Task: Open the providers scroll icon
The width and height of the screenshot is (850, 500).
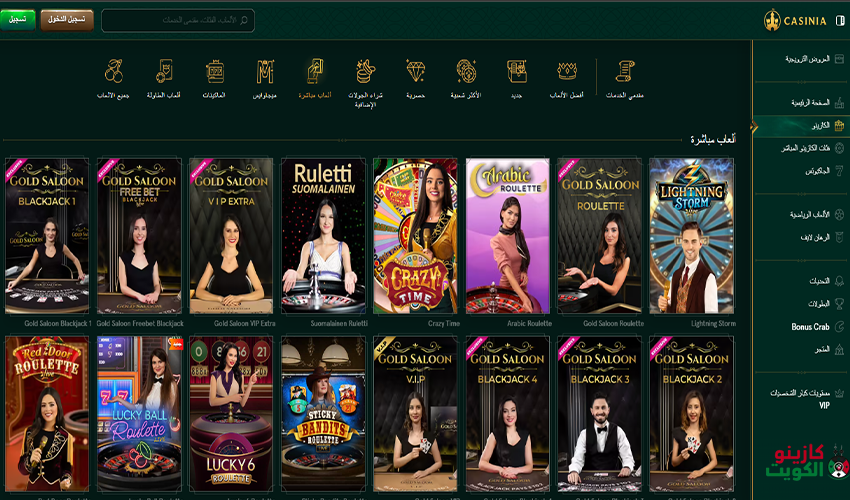Action: click(x=625, y=72)
